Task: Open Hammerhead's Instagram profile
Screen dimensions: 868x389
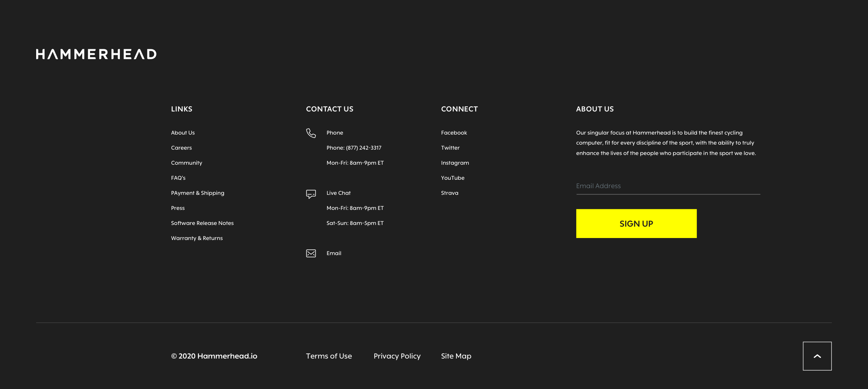Action: (x=455, y=163)
